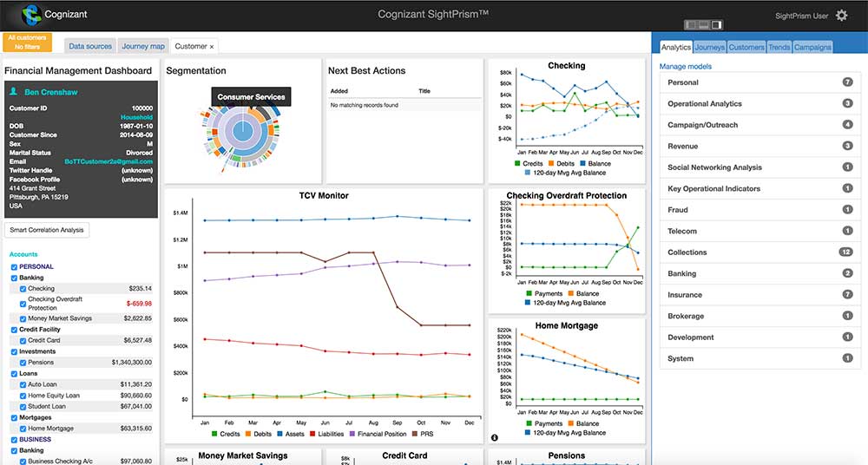Image resolution: width=868 pixels, height=465 pixels.
Task: Open the Journey map tab
Action: pos(143,47)
